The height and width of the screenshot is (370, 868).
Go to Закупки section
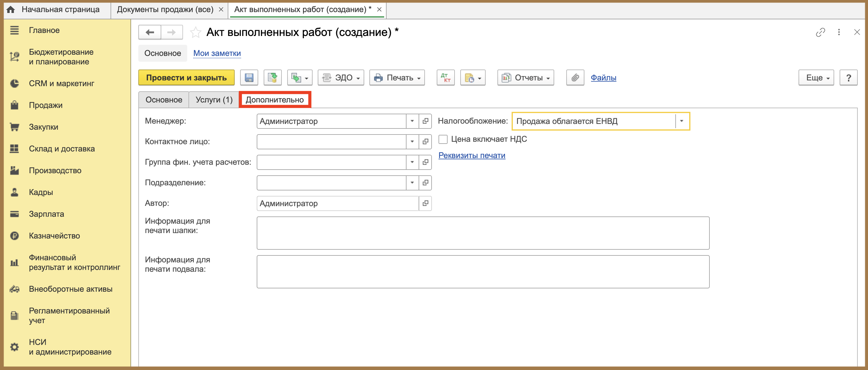[x=43, y=127]
